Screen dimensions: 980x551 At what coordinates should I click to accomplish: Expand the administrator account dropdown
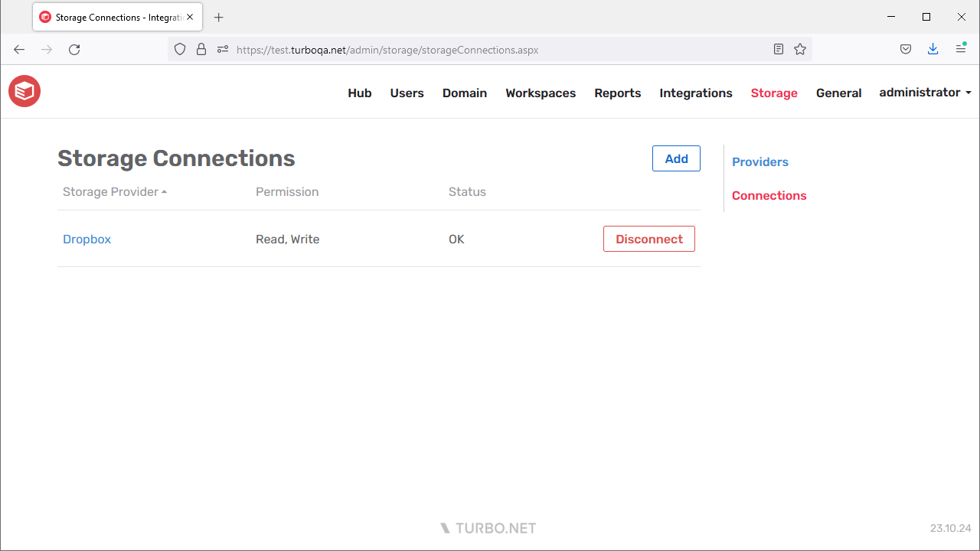click(x=925, y=93)
